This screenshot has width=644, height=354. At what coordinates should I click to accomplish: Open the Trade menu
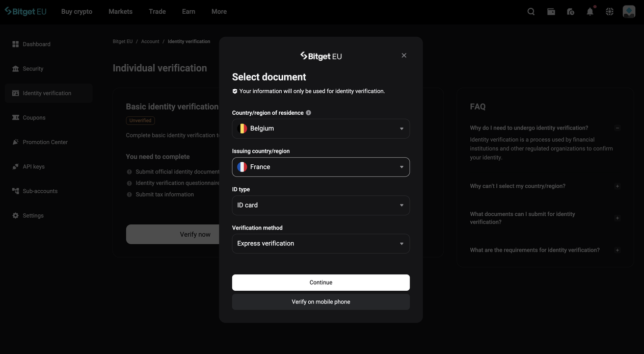point(157,11)
